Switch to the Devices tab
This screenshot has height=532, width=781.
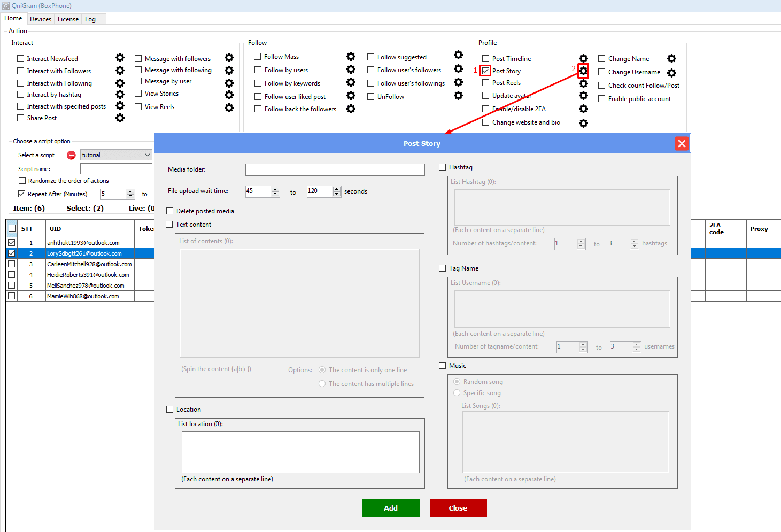click(41, 19)
